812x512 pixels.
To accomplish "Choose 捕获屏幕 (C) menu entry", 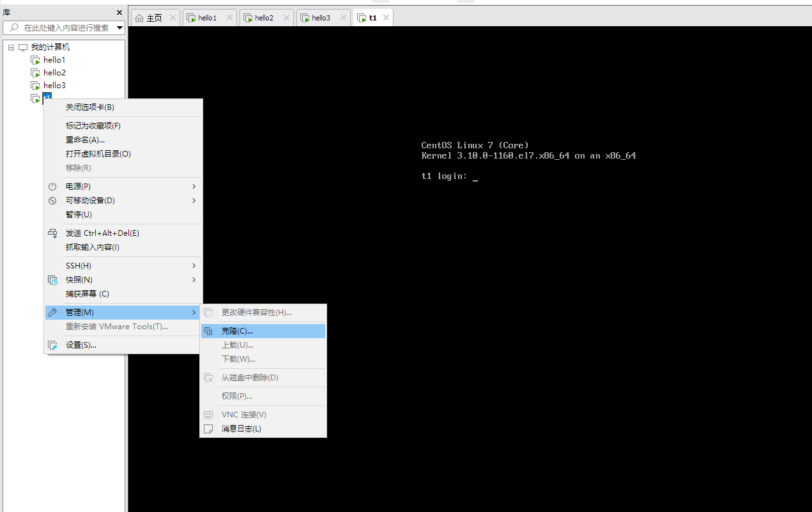I will click(88, 294).
